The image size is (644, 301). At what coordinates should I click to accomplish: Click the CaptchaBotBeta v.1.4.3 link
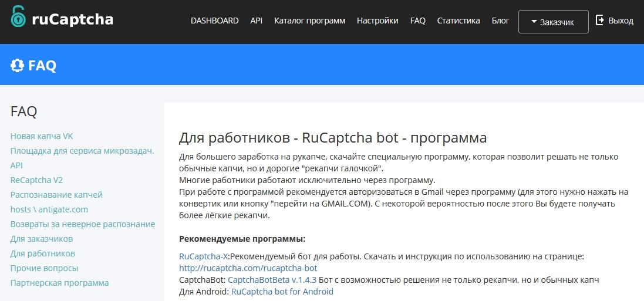point(272,280)
